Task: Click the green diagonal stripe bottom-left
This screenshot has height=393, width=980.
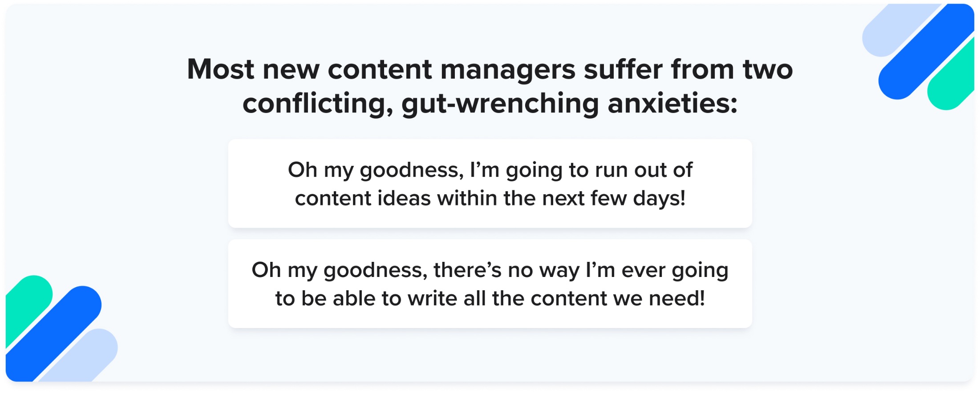Action: pyautogui.click(x=28, y=302)
